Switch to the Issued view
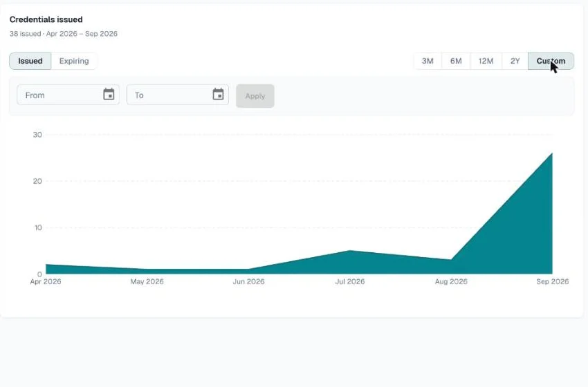This screenshot has width=588, height=387. 30,61
